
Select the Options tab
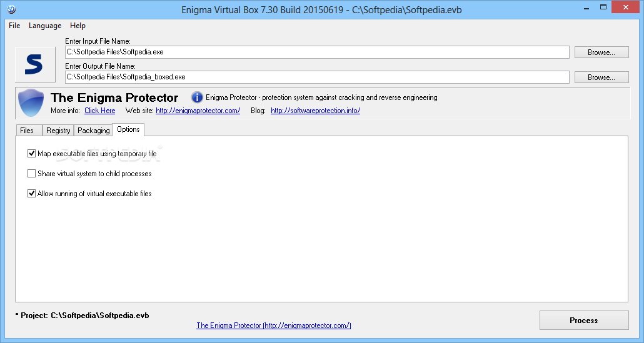click(x=128, y=129)
